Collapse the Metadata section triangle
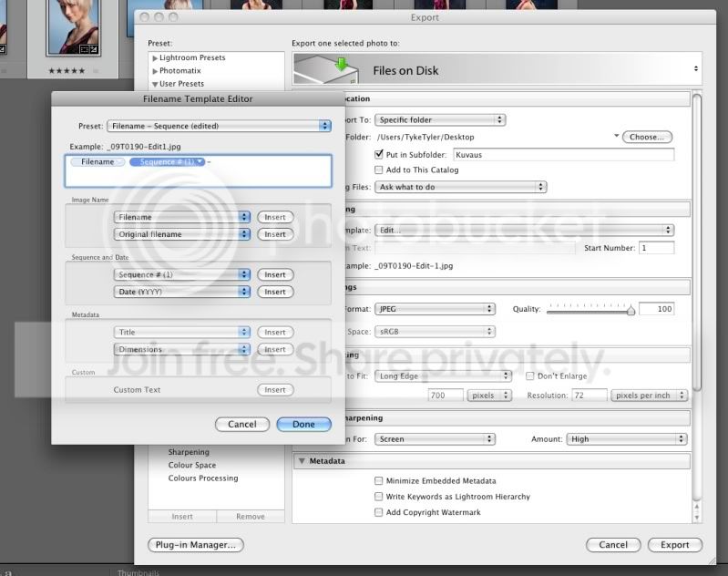Image resolution: width=728 pixels, height=576 pixels. [302, 462]
